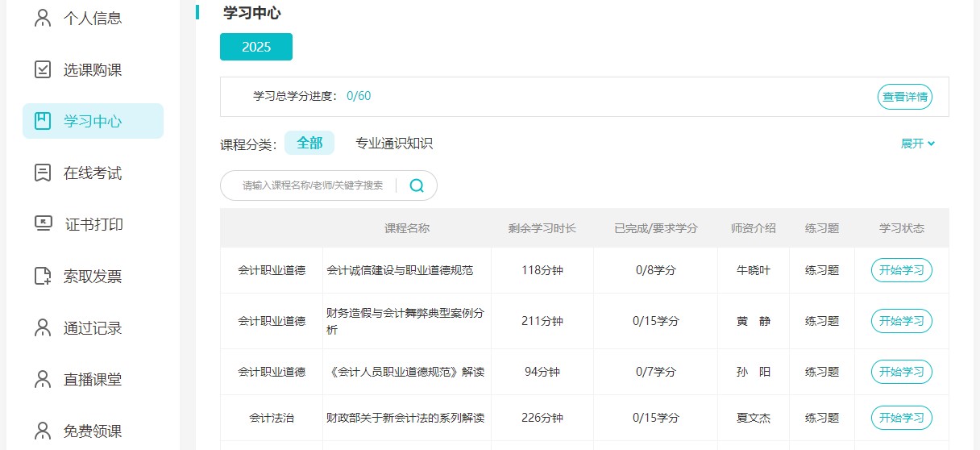
Task: Open 查看详情 for credit progress
Action: point(904,97)
